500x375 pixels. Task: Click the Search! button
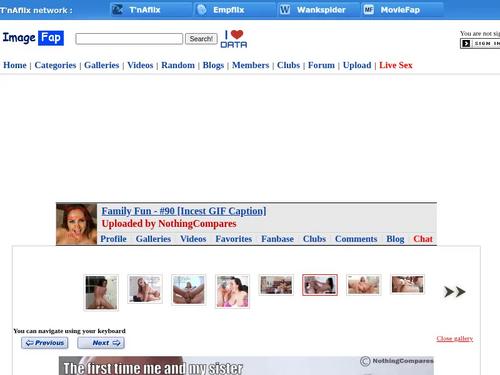point(201,39)
